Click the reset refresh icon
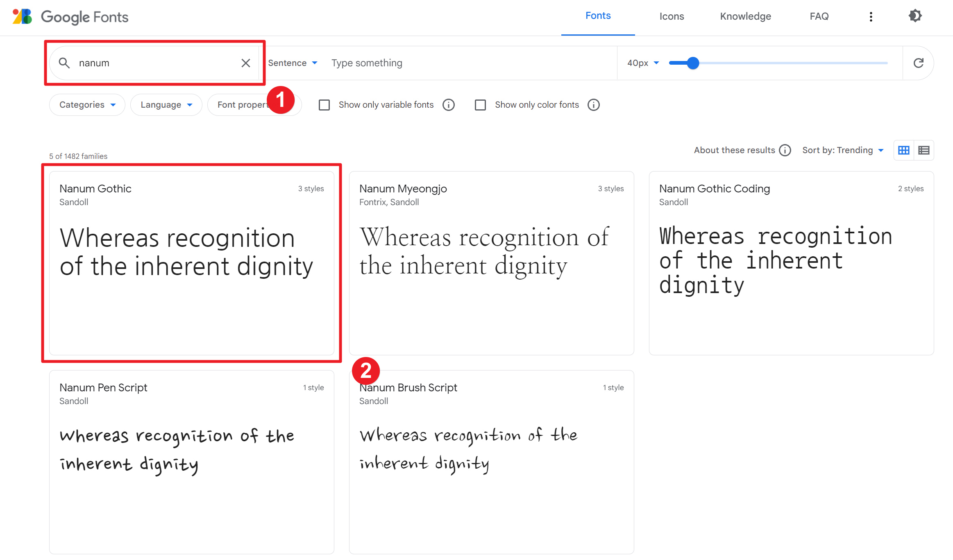 point(918,63)
